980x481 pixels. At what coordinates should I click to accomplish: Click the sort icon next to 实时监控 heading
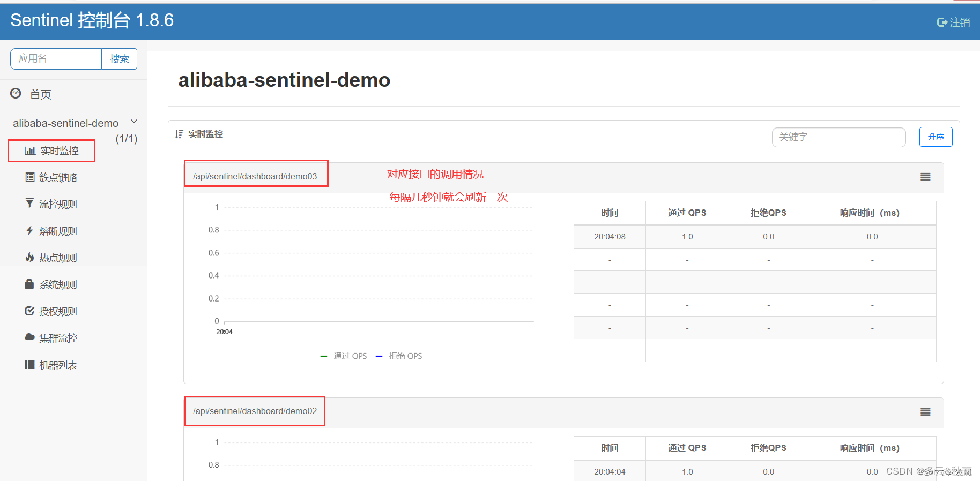(179, 134)
